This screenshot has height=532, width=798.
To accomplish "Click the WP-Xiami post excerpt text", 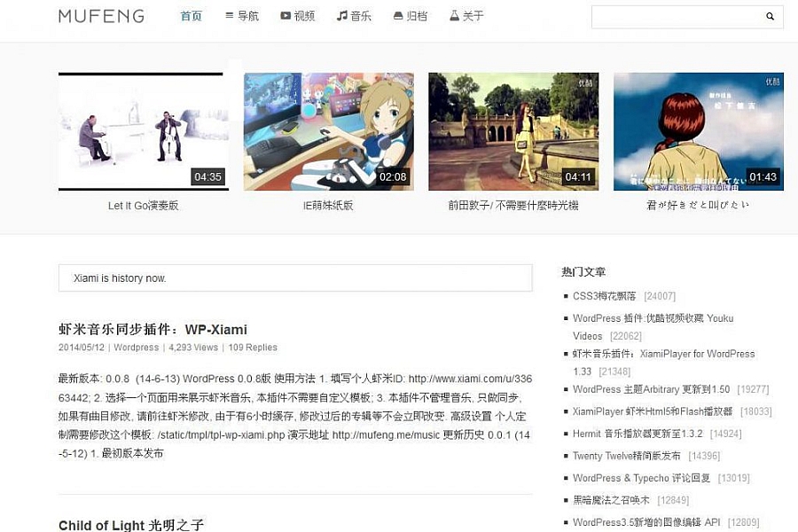I will [295, 416].
